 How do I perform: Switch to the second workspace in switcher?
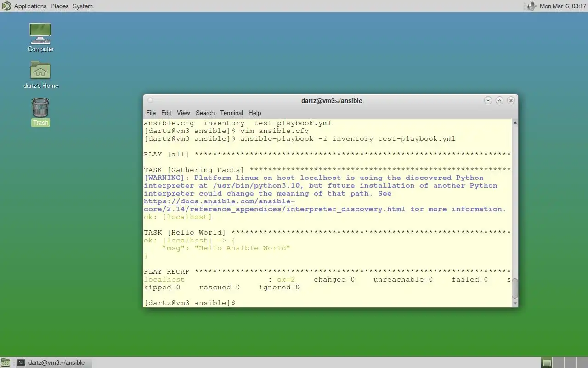[x=557, y=362]
